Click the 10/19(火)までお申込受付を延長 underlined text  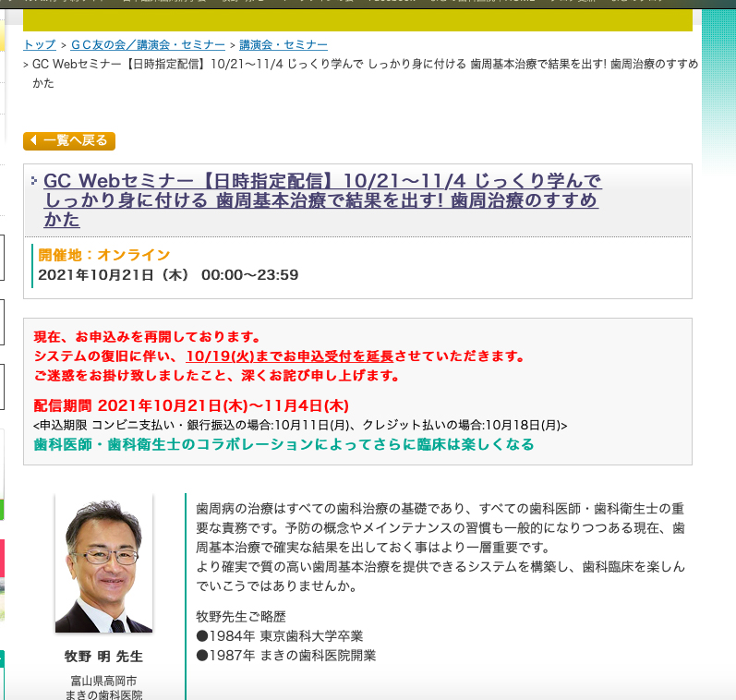(290, 356)
